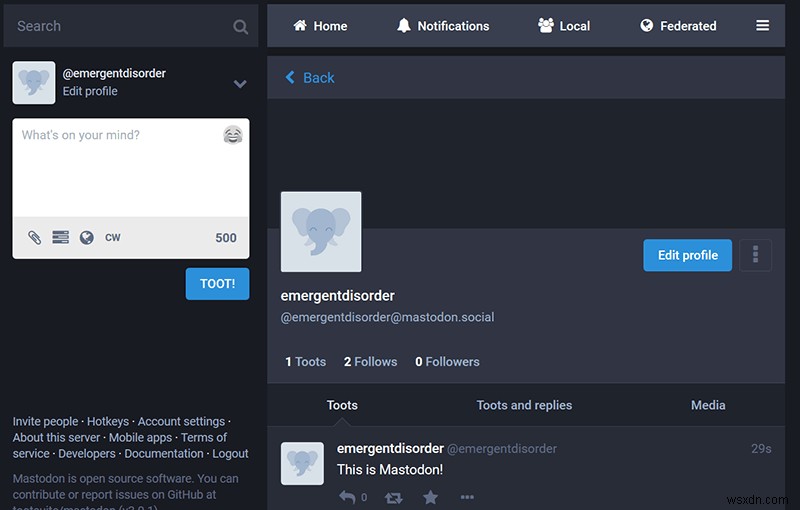The image size is (800, 510).
Task: Open the Federated timeline
Action: 678,26
